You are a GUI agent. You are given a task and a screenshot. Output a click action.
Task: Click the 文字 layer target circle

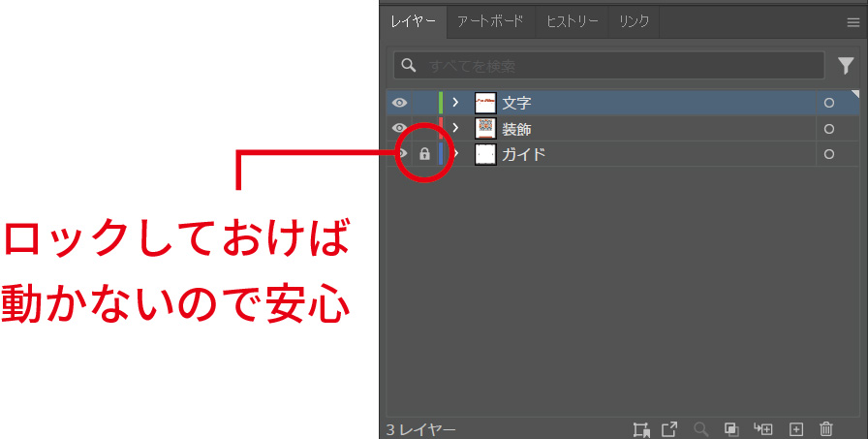point(828,103)
